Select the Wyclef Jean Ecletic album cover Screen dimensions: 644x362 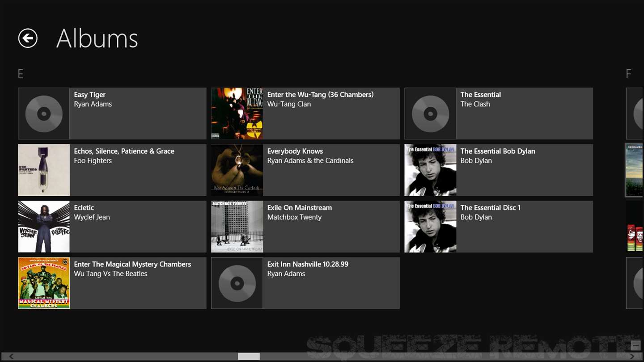pyautogui.click(x=44, y=227)
